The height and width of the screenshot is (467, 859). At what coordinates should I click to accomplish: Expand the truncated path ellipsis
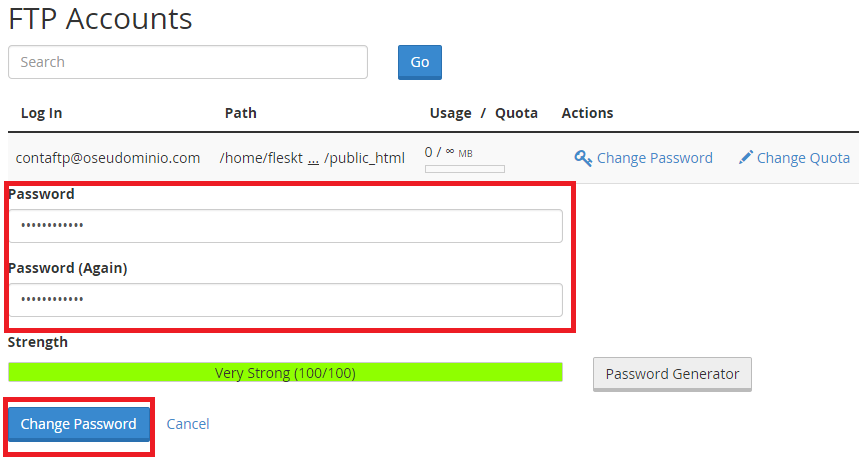coord(313,158)
